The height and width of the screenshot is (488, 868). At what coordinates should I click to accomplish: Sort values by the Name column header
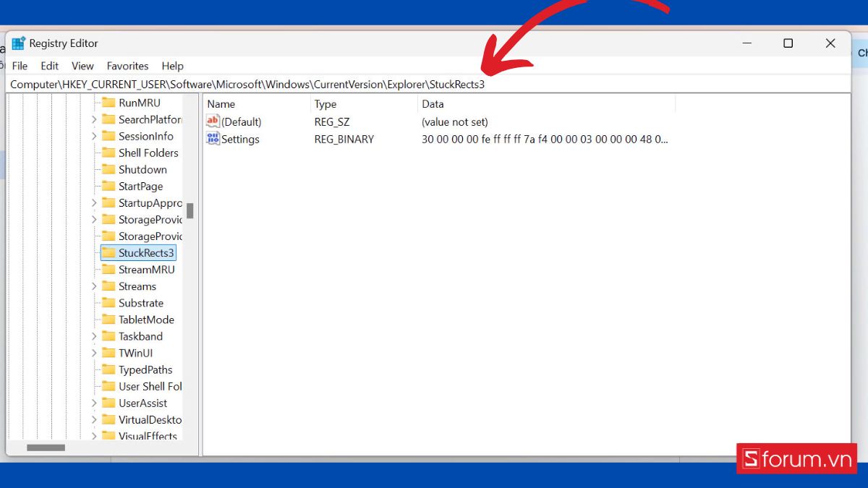(257, 104)
